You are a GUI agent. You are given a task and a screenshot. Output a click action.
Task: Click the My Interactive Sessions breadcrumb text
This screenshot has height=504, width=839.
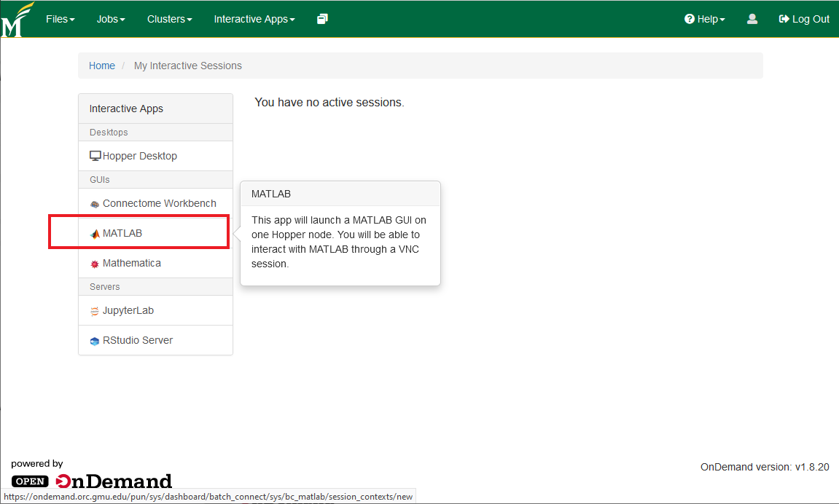click(188, 66)
